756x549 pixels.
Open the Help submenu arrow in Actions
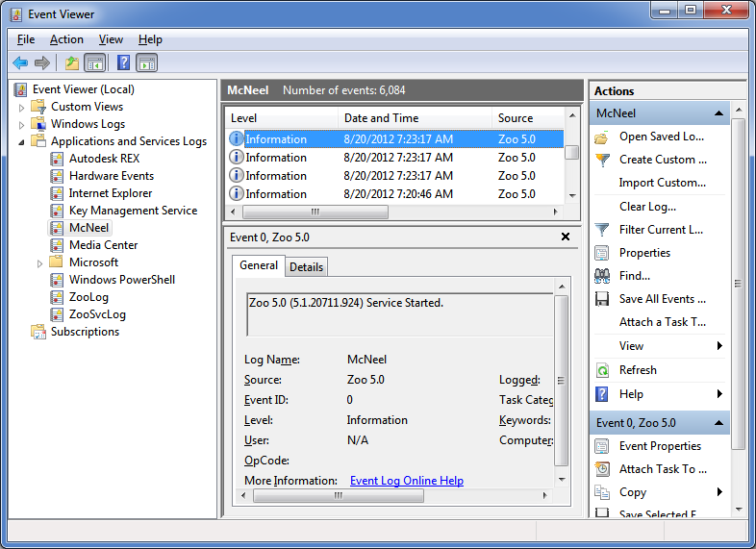719,394
